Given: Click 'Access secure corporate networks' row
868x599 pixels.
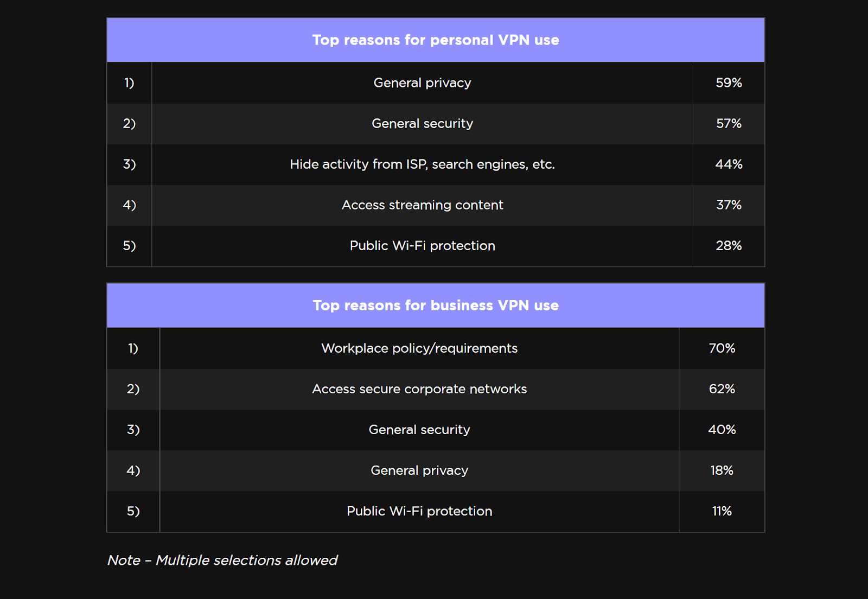Looking at the screenshot, I should [419, 389].
